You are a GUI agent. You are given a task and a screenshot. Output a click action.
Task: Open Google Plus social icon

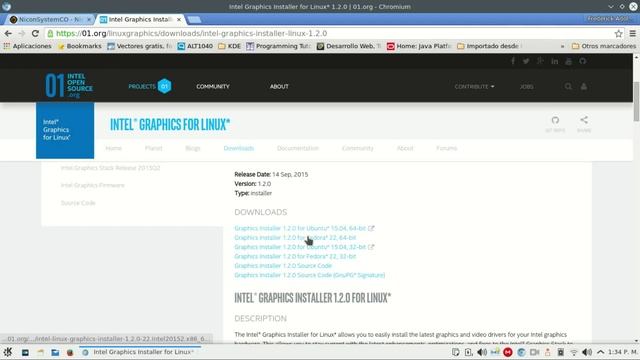(540, 61)
